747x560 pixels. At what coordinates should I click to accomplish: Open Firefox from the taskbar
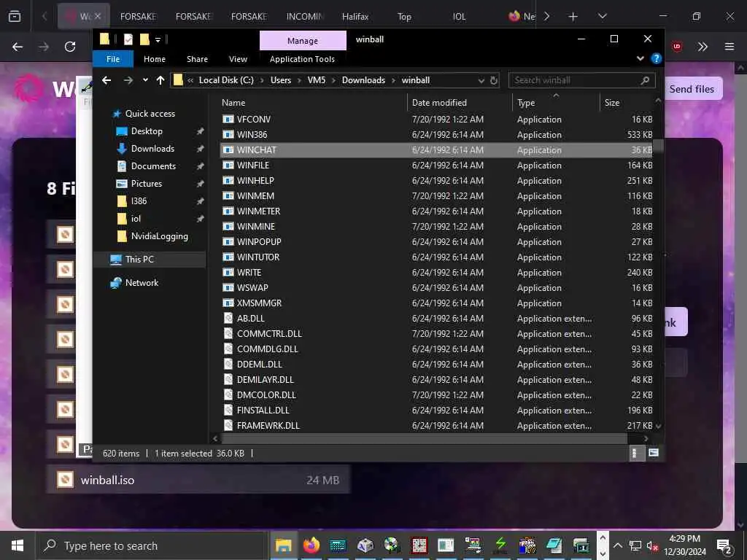[311, 545]
